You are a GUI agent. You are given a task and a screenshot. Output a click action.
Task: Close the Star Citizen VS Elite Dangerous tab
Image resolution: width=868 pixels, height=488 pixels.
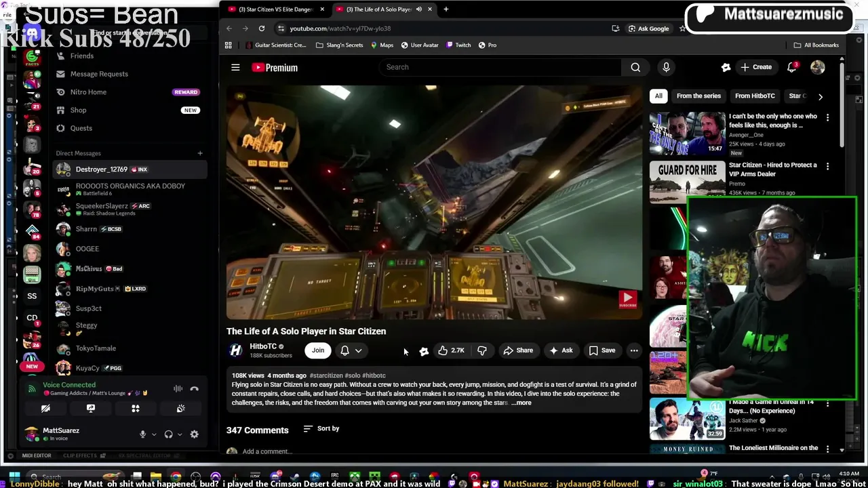tap(322, 9)
